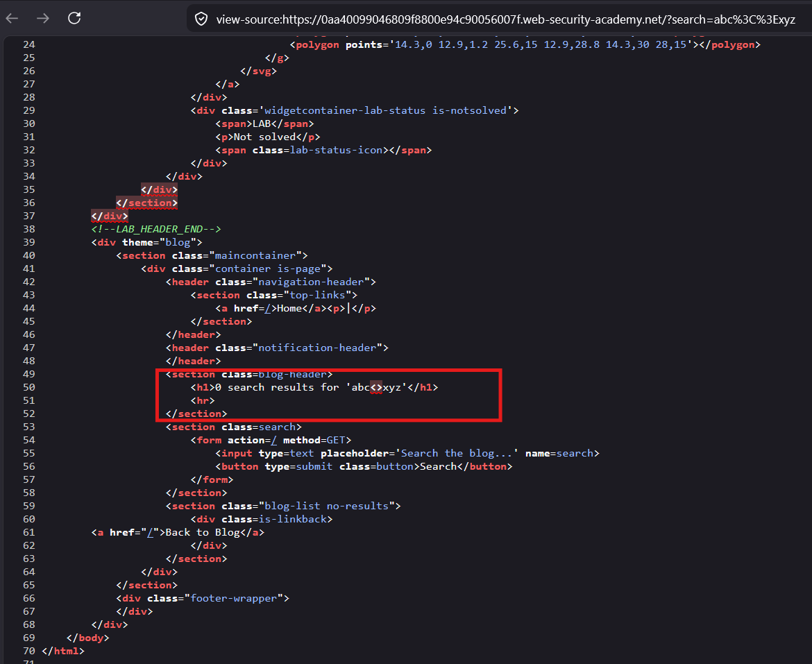Click the 'footer-wrapper' class value
This screenshot has height=664, width=812.
click(234, 599)
